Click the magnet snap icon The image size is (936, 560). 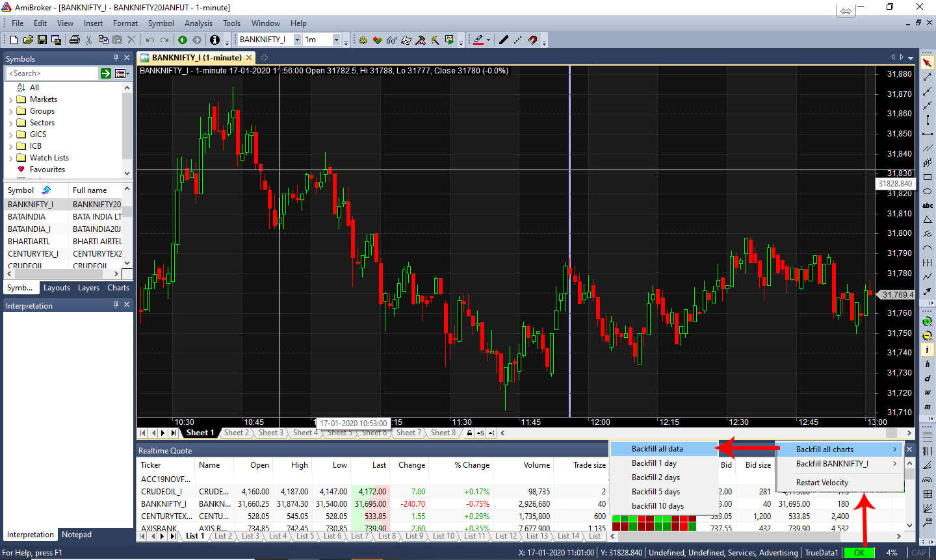pyautogui.click(x=532, y=40)
